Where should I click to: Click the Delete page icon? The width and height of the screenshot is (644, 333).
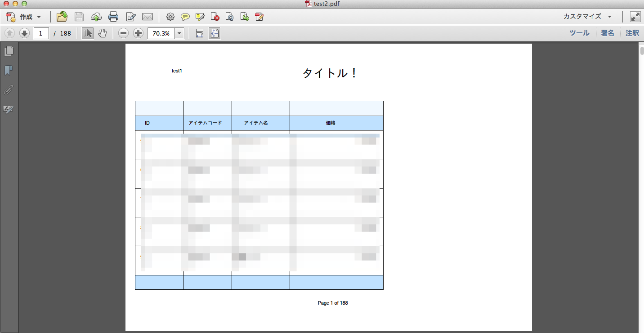pyautogui.click(x=215, y=17)
